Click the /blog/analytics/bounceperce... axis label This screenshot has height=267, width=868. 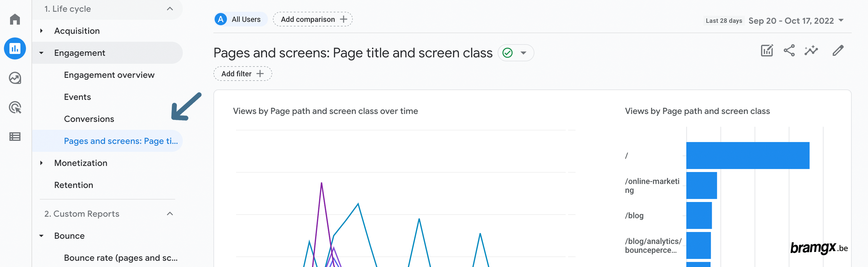(x=653, y=246)
